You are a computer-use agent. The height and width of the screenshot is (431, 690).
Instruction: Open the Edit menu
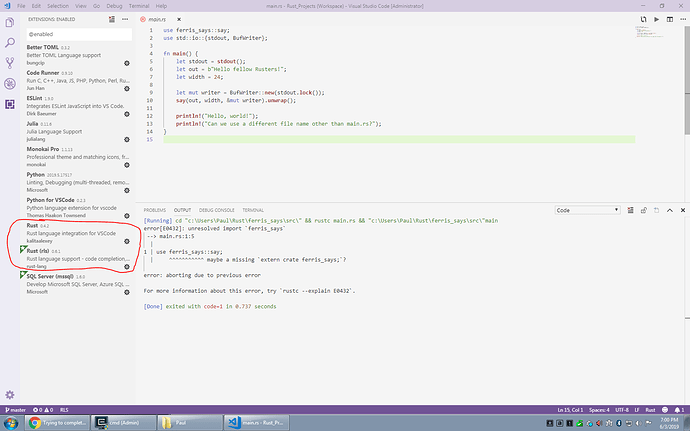click(36, 6)
